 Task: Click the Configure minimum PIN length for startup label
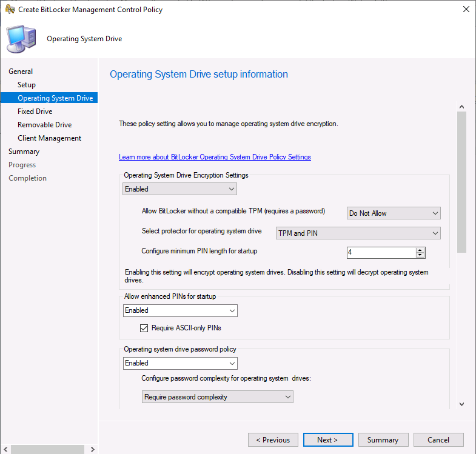click(x=199, y=251)
